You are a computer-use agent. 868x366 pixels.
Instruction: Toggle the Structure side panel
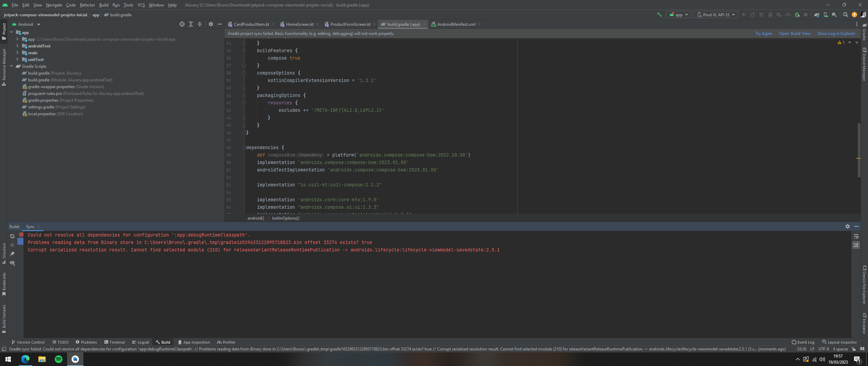pos(4,253)
